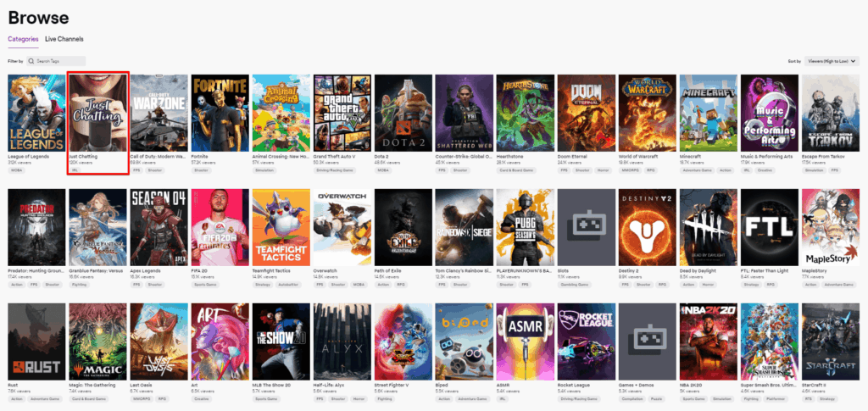Image resolution: width=868 pixels, height=411 pixels.
Task: Click the Fortnite cover art
Action: click(220, 114)
